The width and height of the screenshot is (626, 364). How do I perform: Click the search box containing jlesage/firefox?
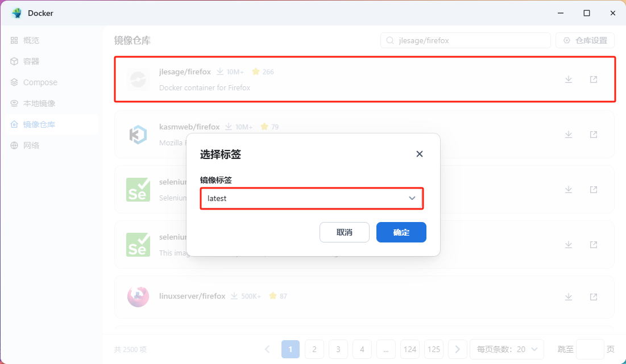click(466, 40)
